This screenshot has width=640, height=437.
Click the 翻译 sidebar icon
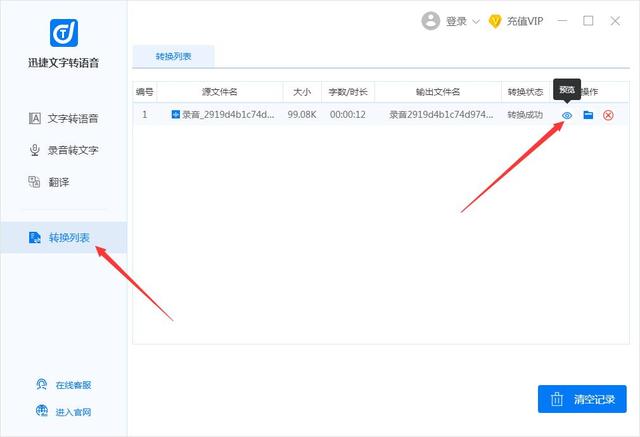[x=34, y=182]
